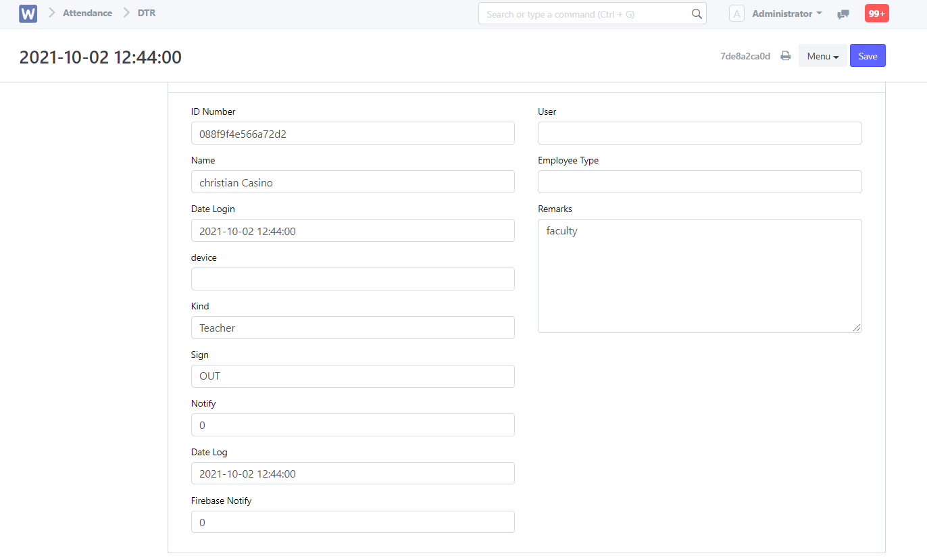Click the Notify field

pyautogui.click(x=353, y=425)
